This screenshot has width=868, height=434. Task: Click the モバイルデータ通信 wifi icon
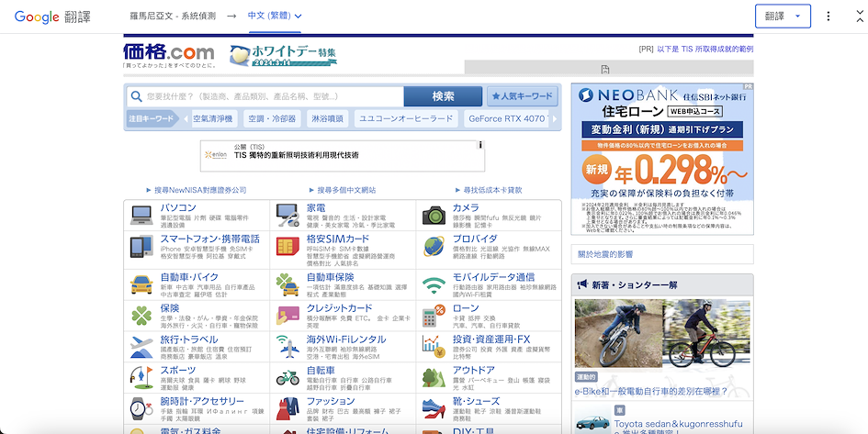coord(434,284)
